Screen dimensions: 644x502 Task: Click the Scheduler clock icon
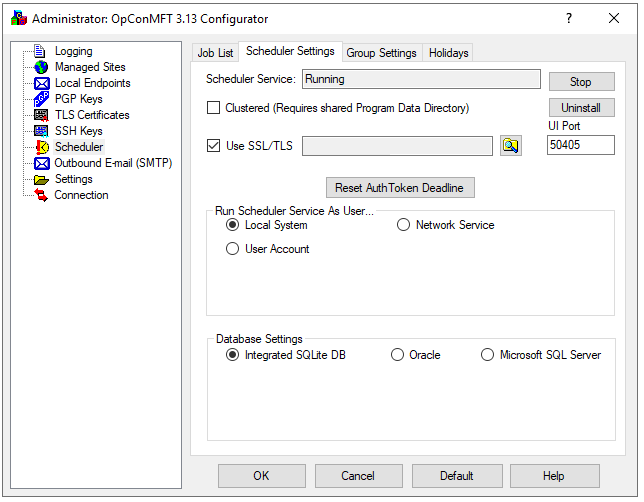click(x=42, y=147)
